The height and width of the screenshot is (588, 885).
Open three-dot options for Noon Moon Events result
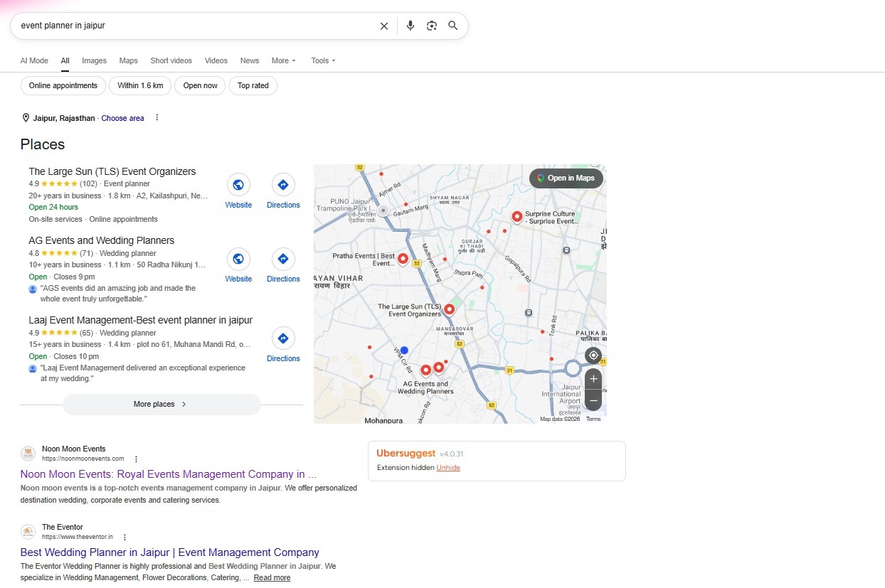coord(137,459)
